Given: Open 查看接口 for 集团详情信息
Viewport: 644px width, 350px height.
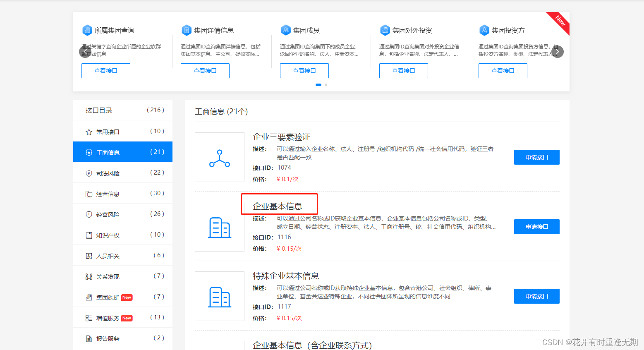Looking at the screenshot, I should tap(205, 71).
